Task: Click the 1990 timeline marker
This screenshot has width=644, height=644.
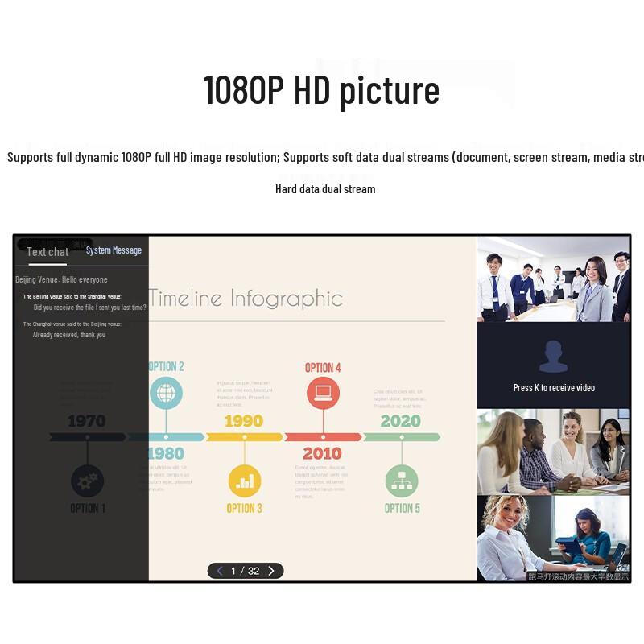Action: [x=244, y=421]
